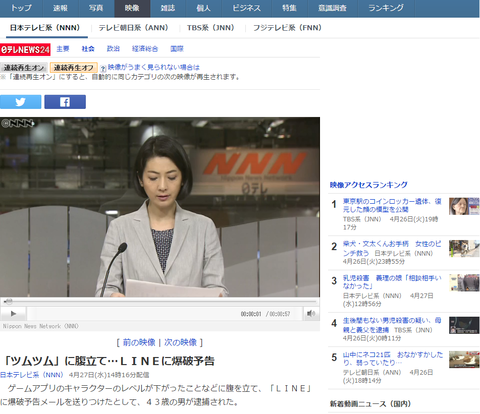Open the 政治 category link

pos(113,49)
